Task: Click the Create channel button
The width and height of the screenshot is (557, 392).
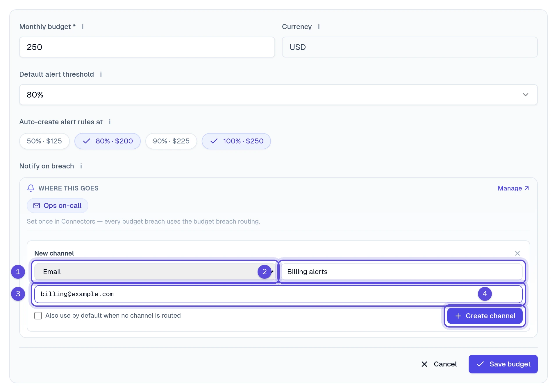Action: 485,316
